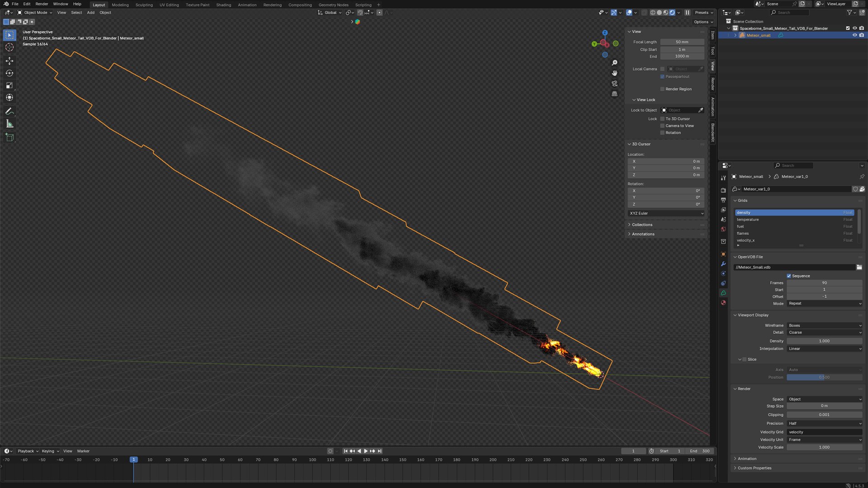
Task: Open the XYZ Euler rotation dropdown
Action: (x=666, y=213)
